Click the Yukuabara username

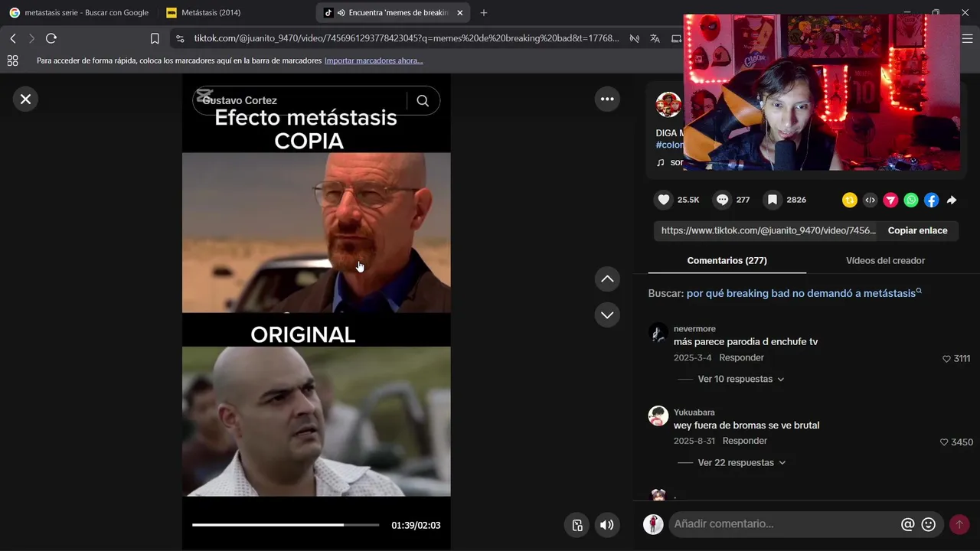click(x=694, y=412)
